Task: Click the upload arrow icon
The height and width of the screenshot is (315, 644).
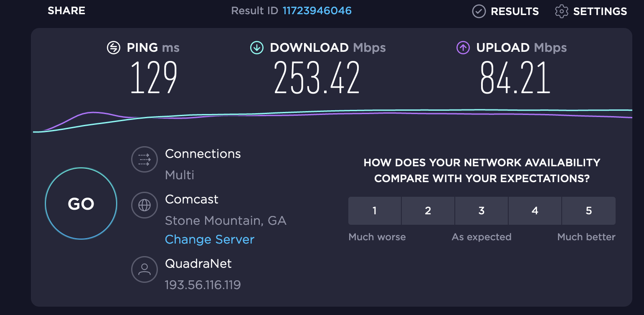Action: click(462, 48)
